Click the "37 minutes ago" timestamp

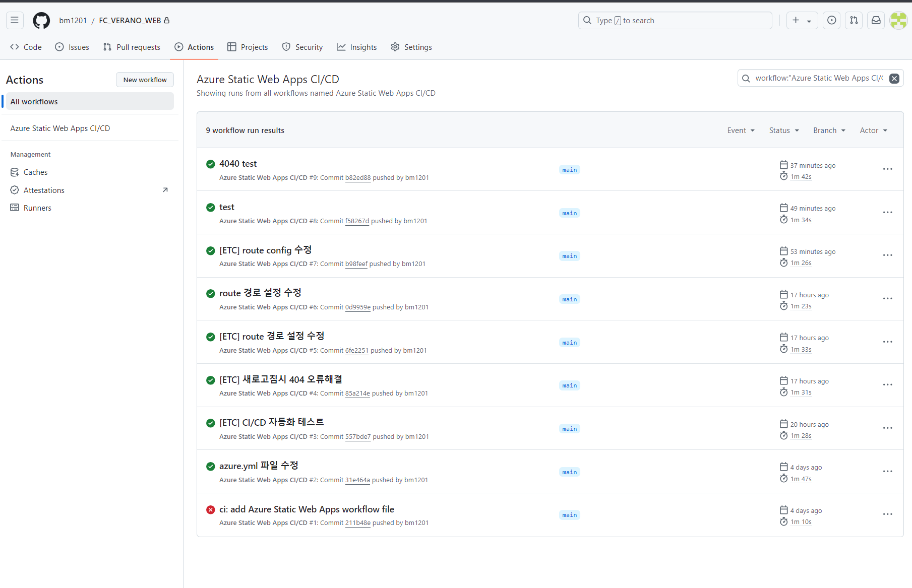pos(813,166)
